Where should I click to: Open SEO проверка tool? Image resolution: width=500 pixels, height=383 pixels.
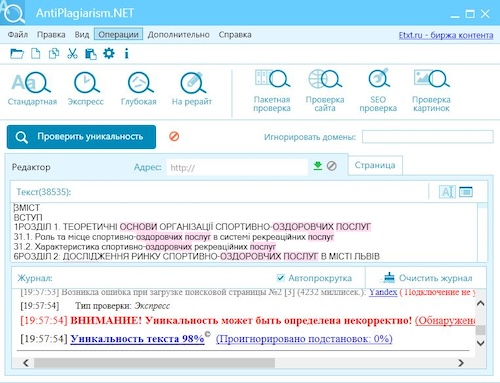pyautogui.click(x=378, y=91)
